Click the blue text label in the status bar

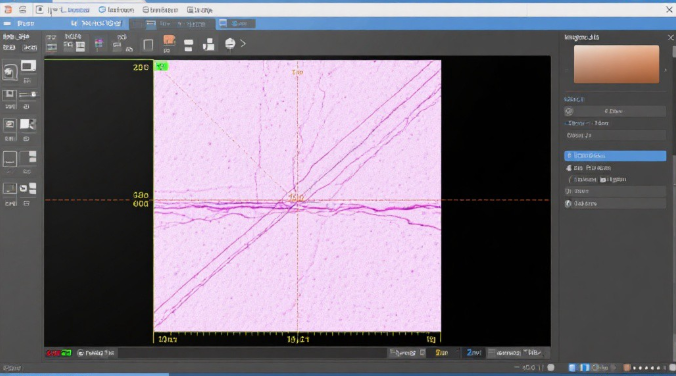[x=474, y=353]
